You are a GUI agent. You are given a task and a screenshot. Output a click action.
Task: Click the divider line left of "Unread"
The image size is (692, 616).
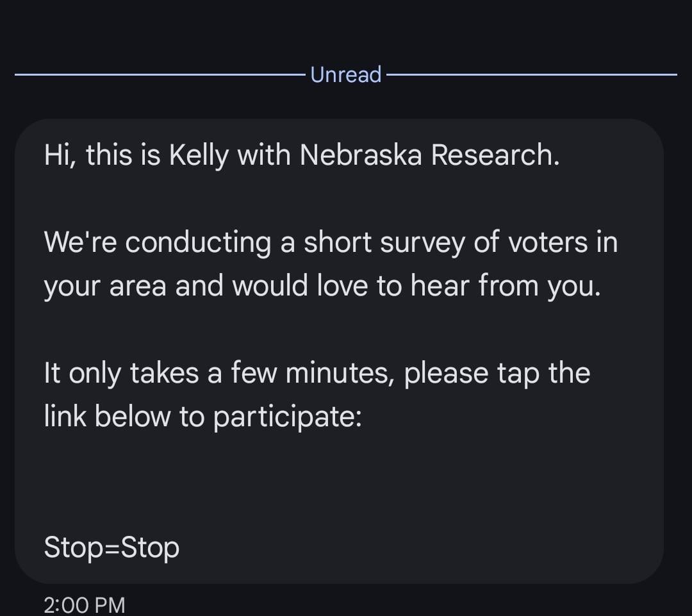(x=160, y=74)
